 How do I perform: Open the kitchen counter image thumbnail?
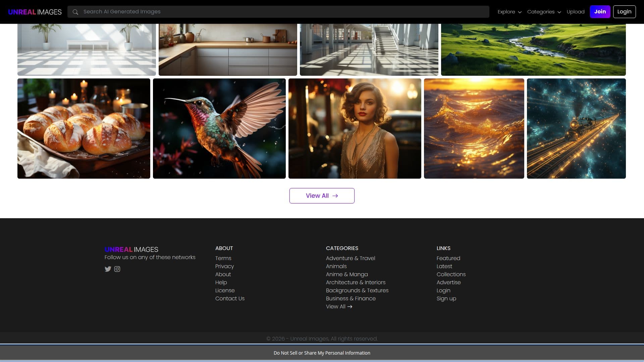[x=228, y=50]
